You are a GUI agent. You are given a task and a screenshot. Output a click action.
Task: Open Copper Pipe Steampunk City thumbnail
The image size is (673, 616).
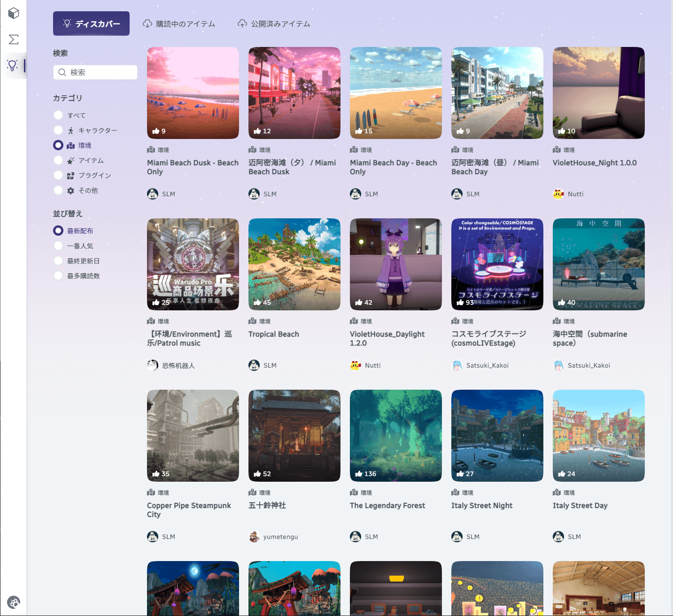coord(193,436)
